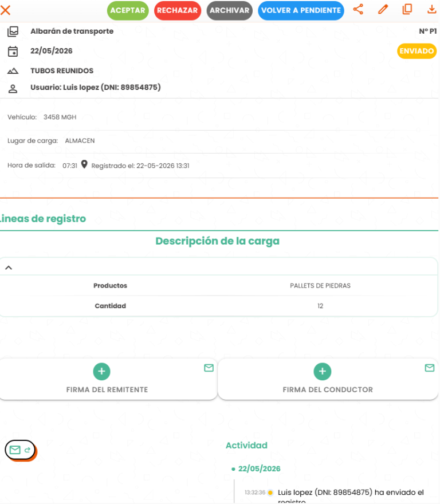440x504 pixels.
Task: Click the mountain icon next to TUBOS REUNIDOS
Action: point(13,70)
